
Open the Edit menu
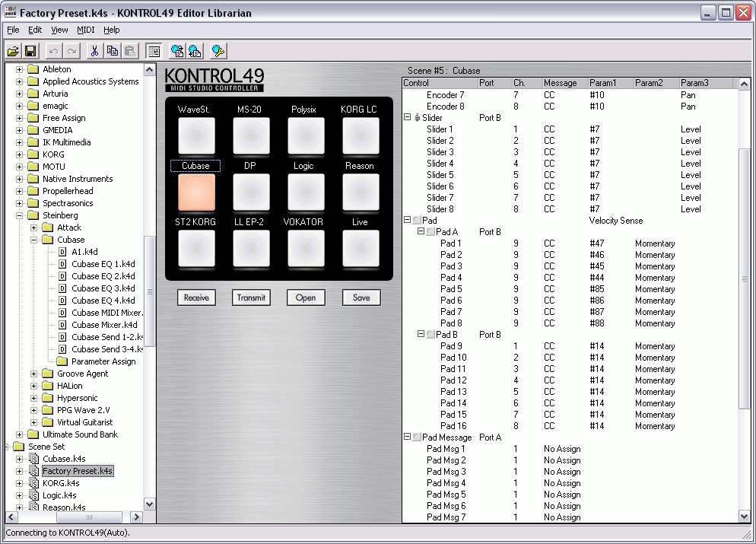click(x=35, y=30)
